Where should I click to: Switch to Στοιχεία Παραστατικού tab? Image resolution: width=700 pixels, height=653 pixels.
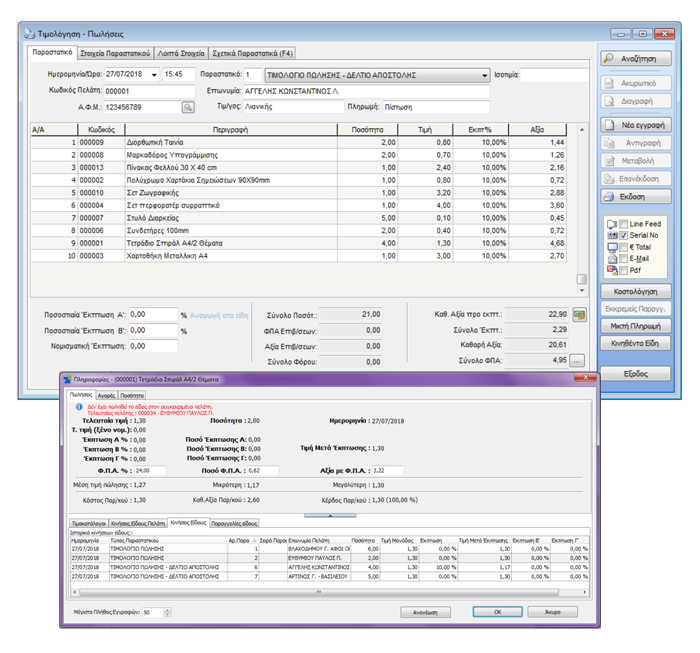114,52
